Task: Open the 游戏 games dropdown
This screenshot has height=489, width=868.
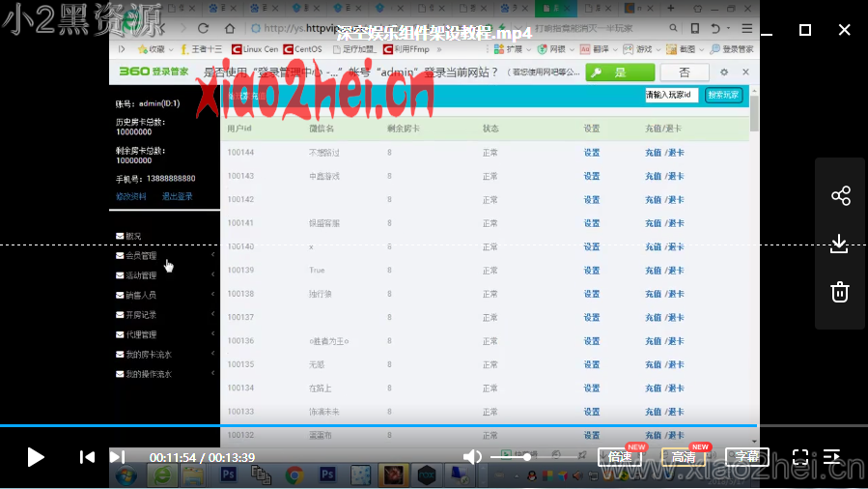Action: [642, 49]
